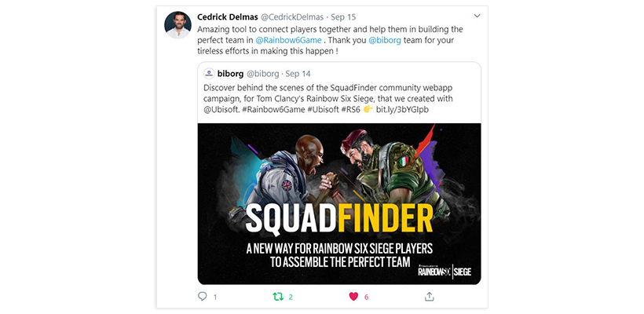This screenshot has width=644, height=314.
Task: Click the Sep 15 timestamp
Action: point(343,16)
